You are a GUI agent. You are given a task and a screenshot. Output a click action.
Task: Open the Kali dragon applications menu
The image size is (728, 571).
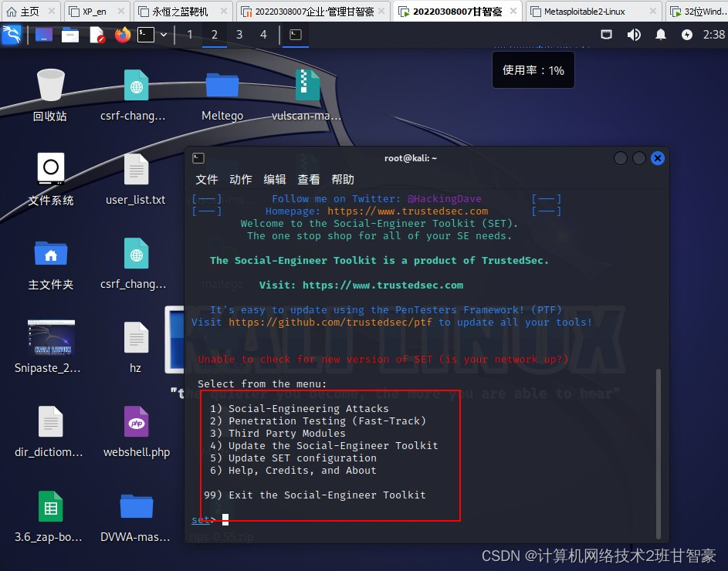pos(11,35)
